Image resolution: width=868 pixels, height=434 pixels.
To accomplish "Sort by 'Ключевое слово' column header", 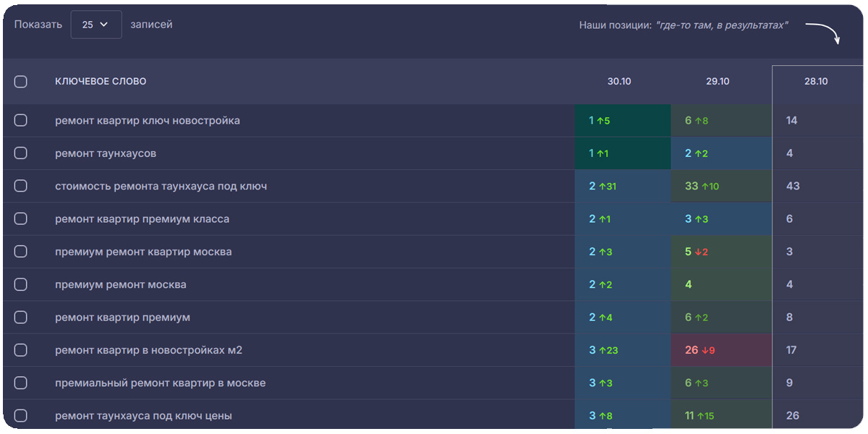I will (101, 82).
